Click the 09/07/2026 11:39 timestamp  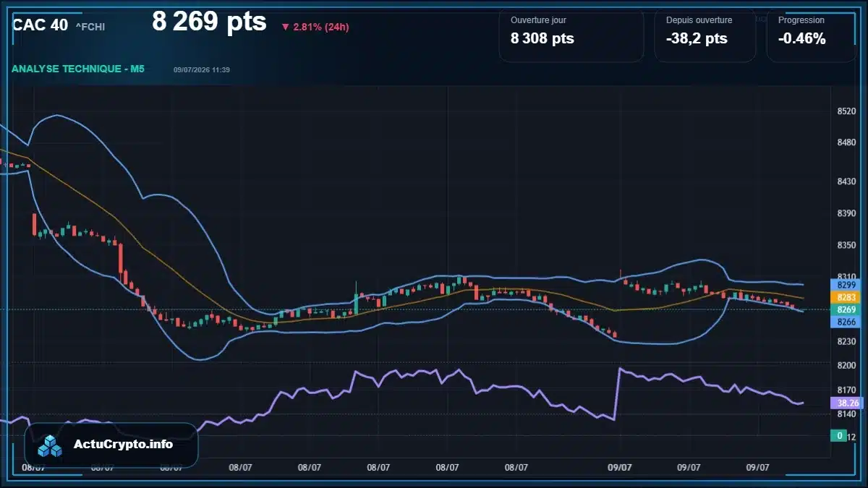click(x=202, y=69)
